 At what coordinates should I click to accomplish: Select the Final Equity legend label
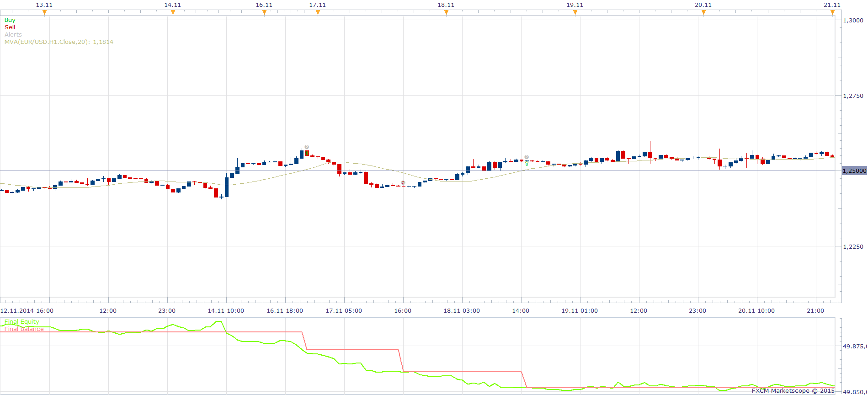click(21, 322)
